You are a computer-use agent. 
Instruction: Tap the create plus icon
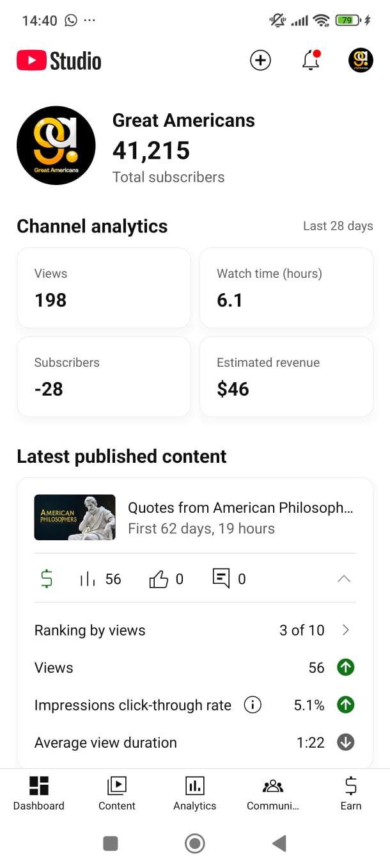coord(260,61)
